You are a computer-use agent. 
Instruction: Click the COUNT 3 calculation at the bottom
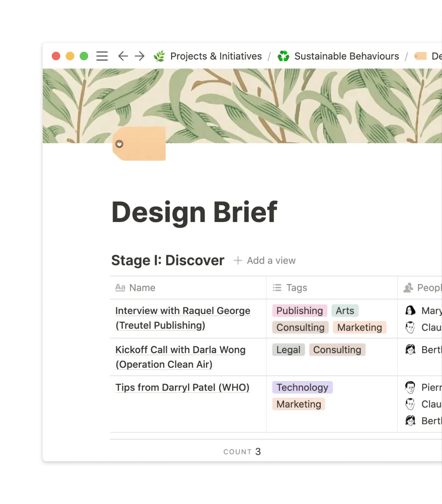click(242, 451)
